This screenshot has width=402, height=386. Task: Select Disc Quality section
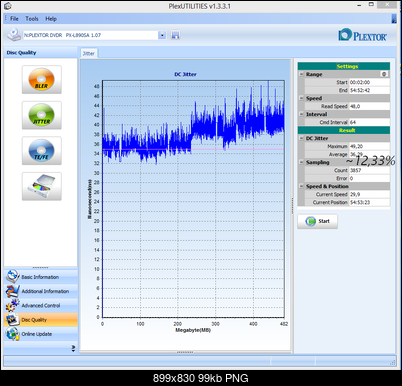click(x=40, y=320)
